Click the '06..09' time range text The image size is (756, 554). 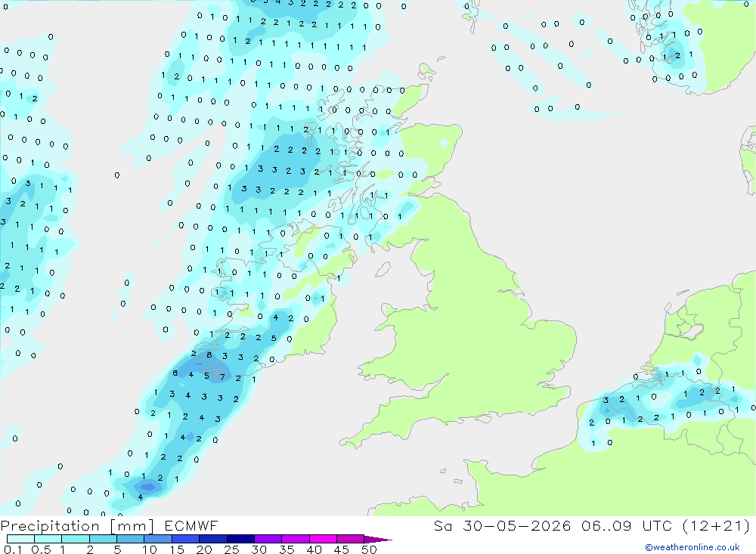[x=606, y=525]
